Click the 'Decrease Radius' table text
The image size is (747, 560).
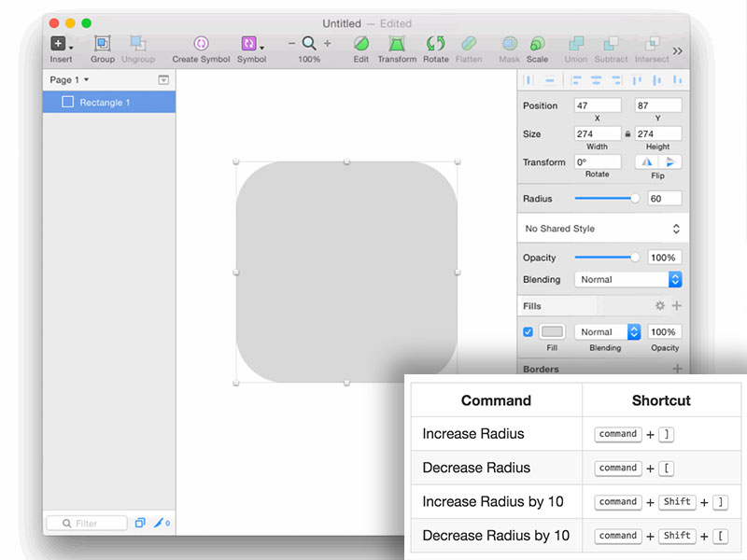[476, 468]
